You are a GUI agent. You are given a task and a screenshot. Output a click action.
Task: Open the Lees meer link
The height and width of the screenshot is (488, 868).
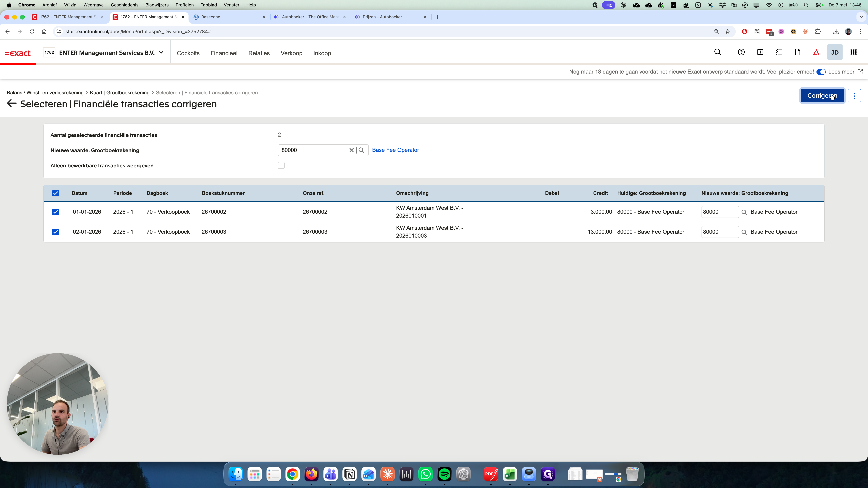pyautogui.click(x=841, y=72)
